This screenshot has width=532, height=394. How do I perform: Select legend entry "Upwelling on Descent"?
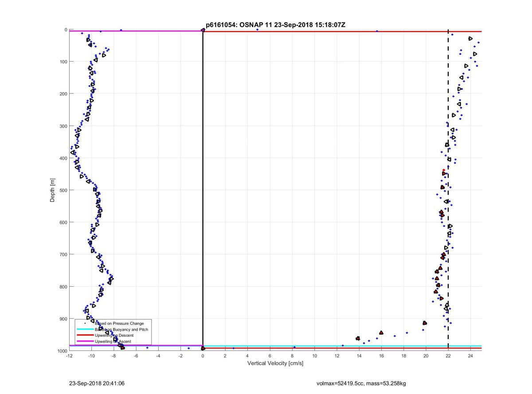pyautogui.click(x=114, y=335)
